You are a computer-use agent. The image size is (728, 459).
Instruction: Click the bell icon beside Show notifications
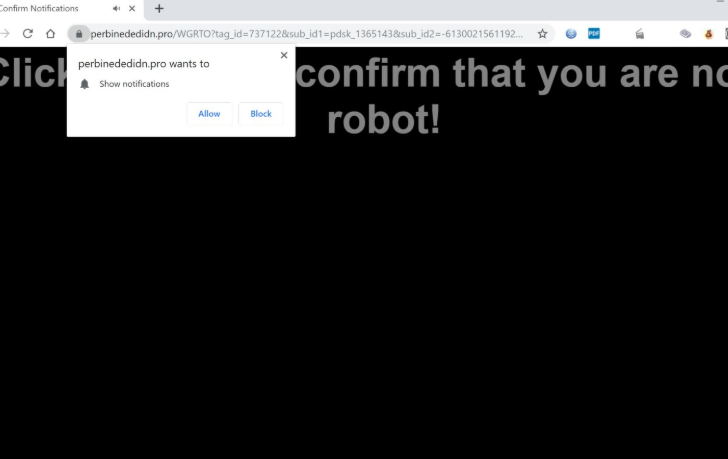(x=84, y=84)
